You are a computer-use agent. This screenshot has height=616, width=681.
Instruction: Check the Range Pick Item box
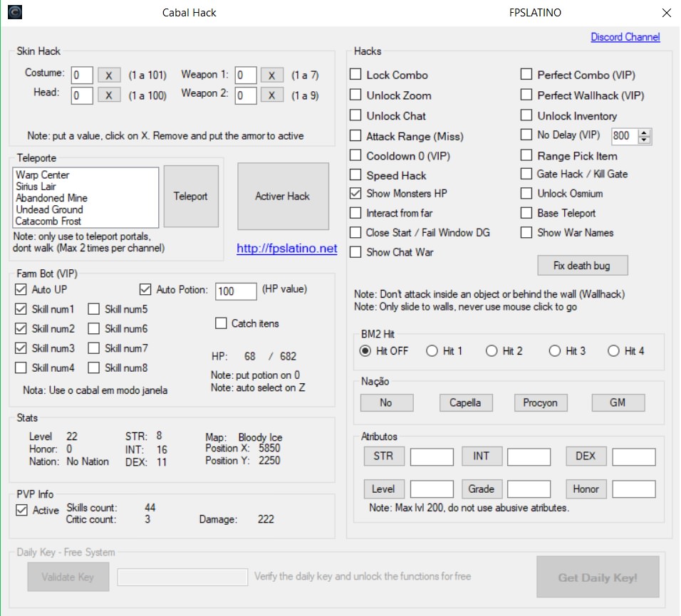[x=526, y=155]
